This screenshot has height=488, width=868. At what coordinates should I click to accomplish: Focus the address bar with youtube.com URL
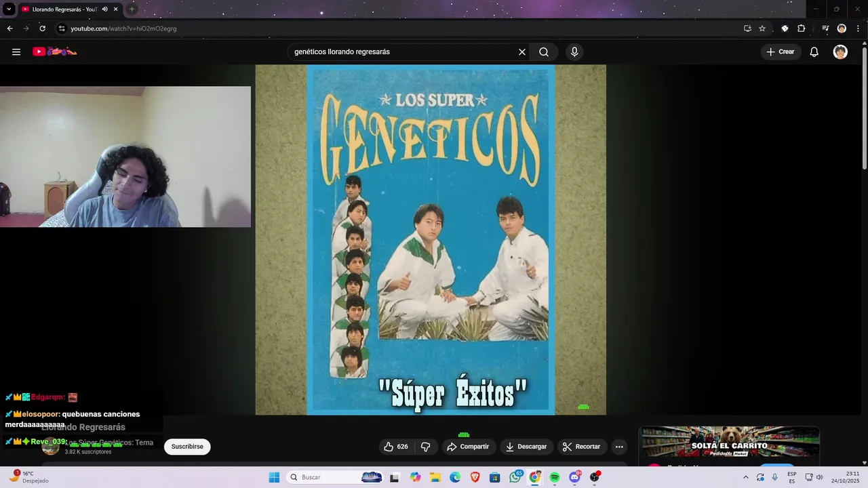[400, 28]
